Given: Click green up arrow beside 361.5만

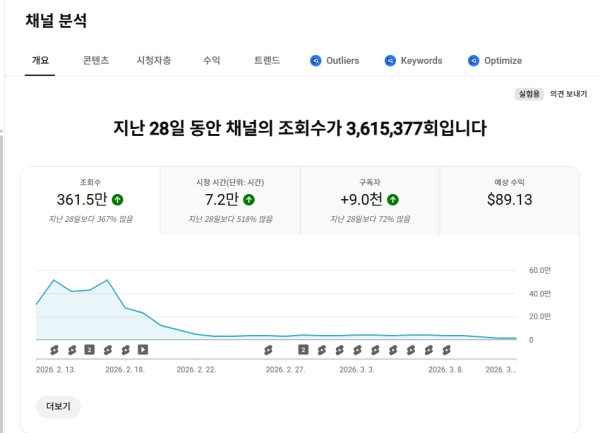Looking at the screenshot, I should tap(118, 200).
